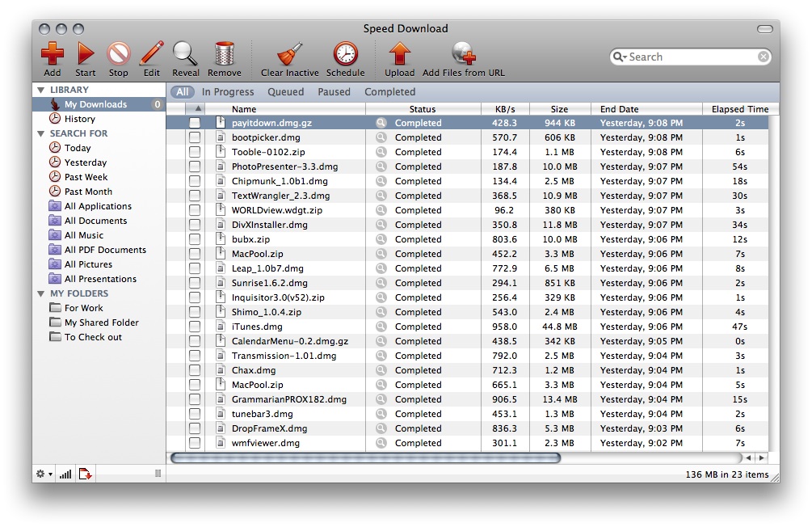Click the sidebar resize grip handle
This screenshot has height=527, width=812.
tap(158, 474)
